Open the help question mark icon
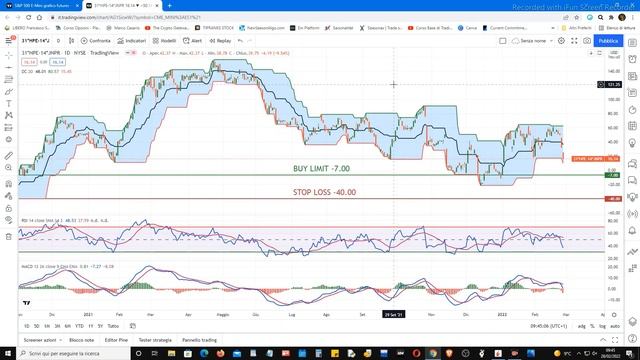Image resolution: width=640 pixels, height=360 pixels. pyautogui.click(x=632, y=338)
